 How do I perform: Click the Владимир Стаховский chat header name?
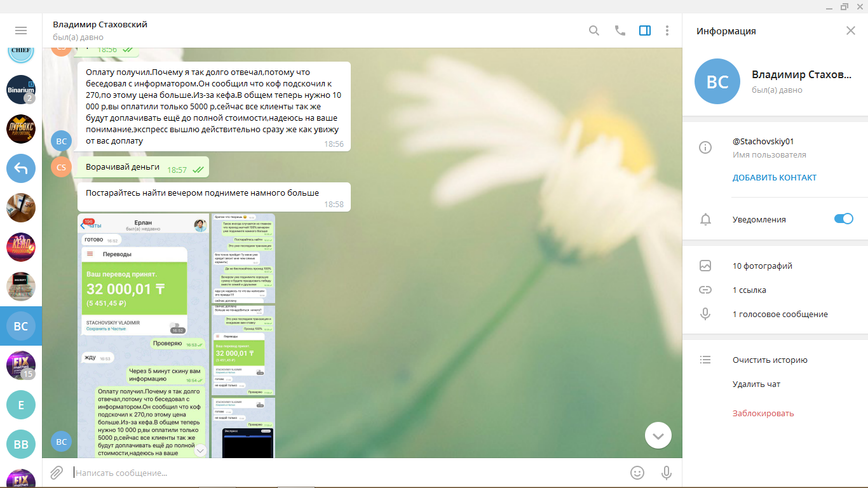click(x=100, y=25)
